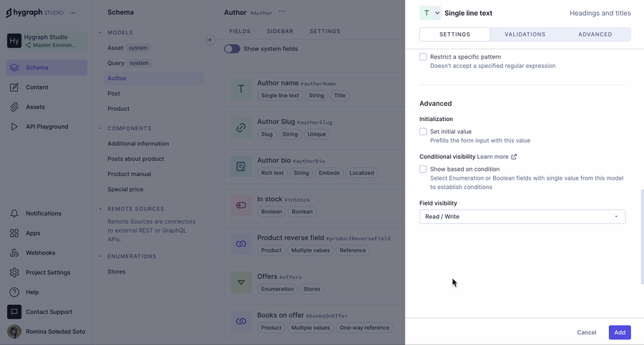Image resolution: width=644 pixels, height=345 pixels.
Task: Open the Assets paperclip icon
Action: point(14,107)
